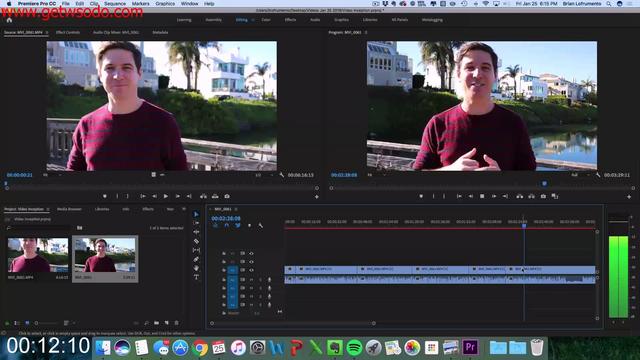Toggle V3 track output eye
This screenshot has height=360, width=640.
pyautogui.click(x=251, y=253)
